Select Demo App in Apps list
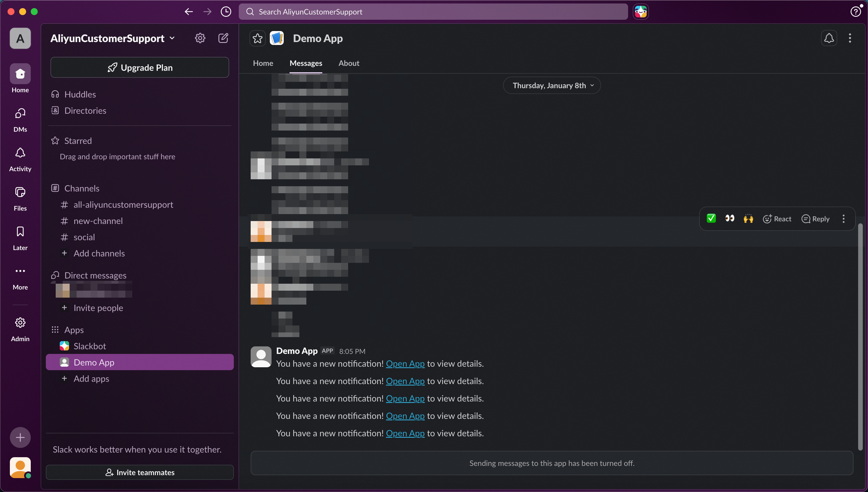 pos(140,362)
